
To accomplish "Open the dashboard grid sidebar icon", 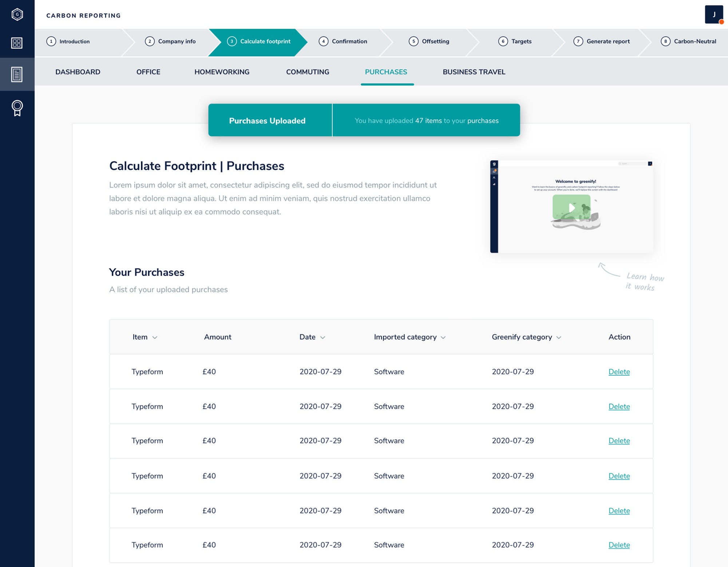I will [17, 43].
